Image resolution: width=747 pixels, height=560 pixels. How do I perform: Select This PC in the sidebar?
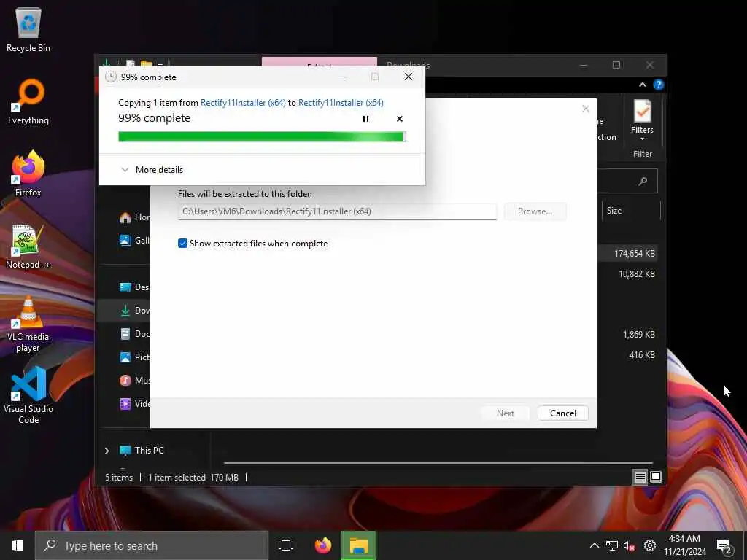[142, 451]
